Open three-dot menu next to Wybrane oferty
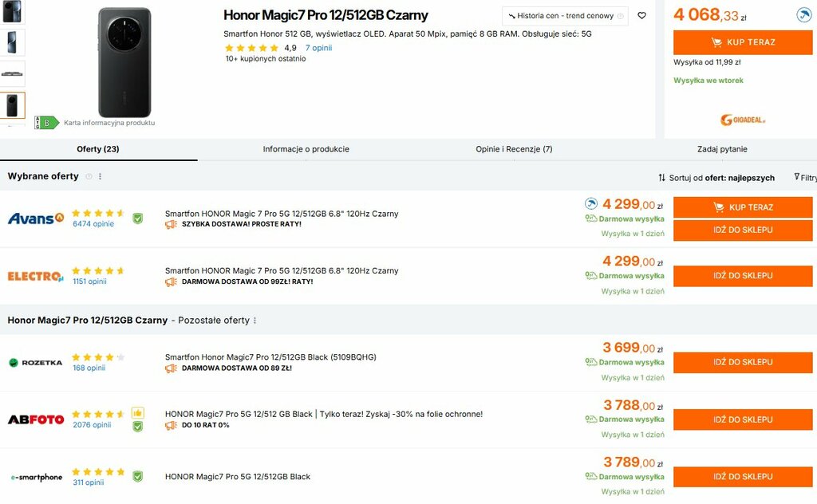 click(x=100, y=176)
